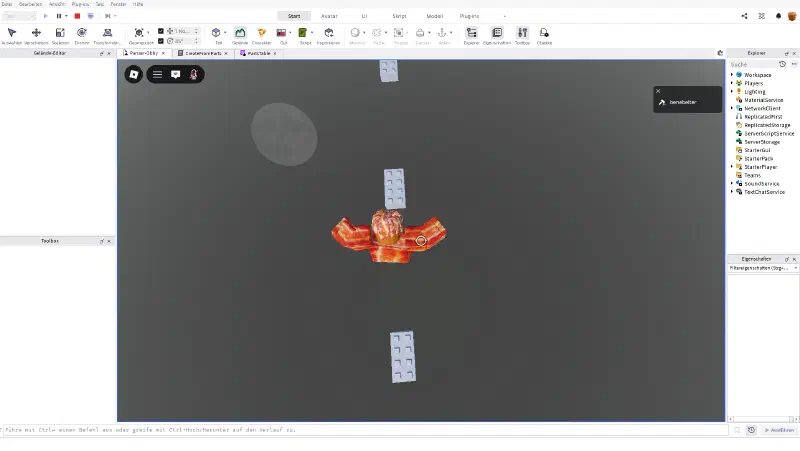Expand the StarterPlayer node

[x=732, y=167]
